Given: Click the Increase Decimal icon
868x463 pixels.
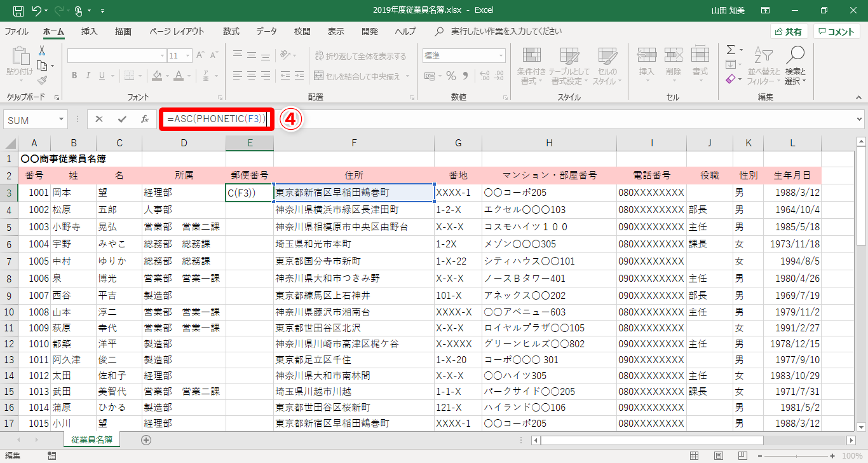Looking at the screenshot, I should [x=484, y=76].
